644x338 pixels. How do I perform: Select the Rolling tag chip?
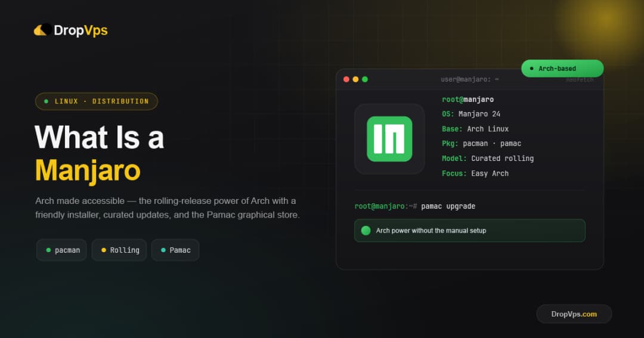coord(119,250)
